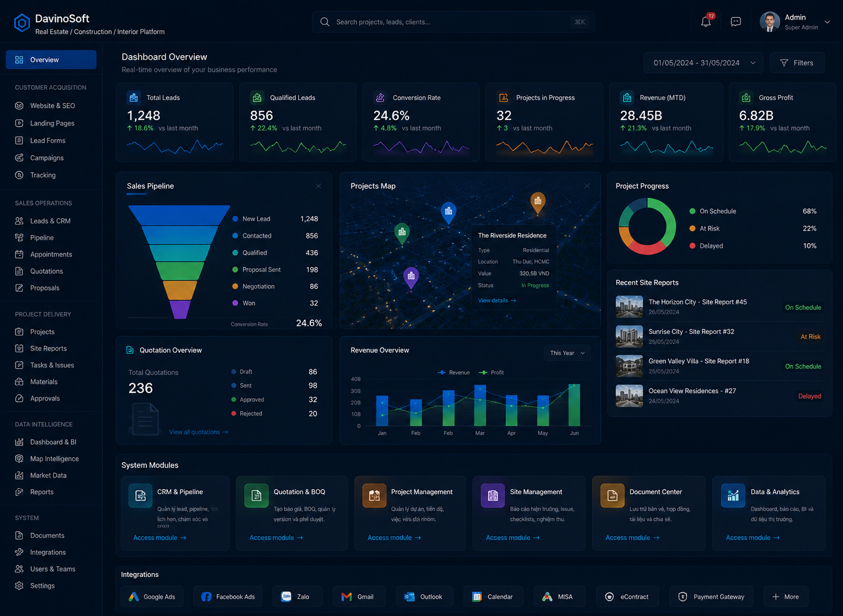Open the This Year revenue dropdown
Image resolution: width=843 pixels, height=616 pixels.
pos(567,353)
